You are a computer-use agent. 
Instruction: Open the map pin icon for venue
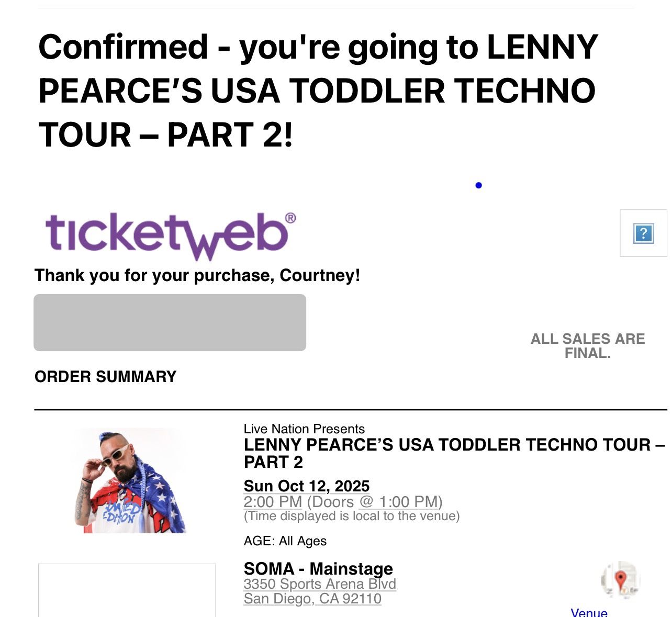click(621, 580)
